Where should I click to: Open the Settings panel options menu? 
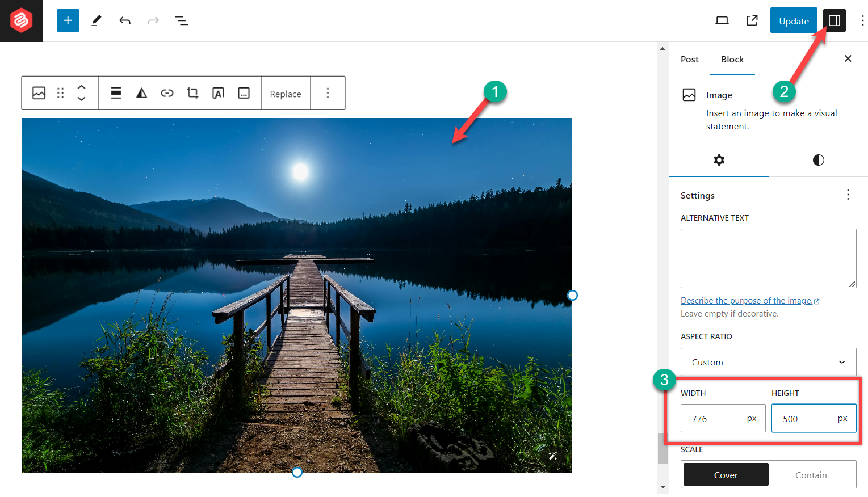pos(848,195)
